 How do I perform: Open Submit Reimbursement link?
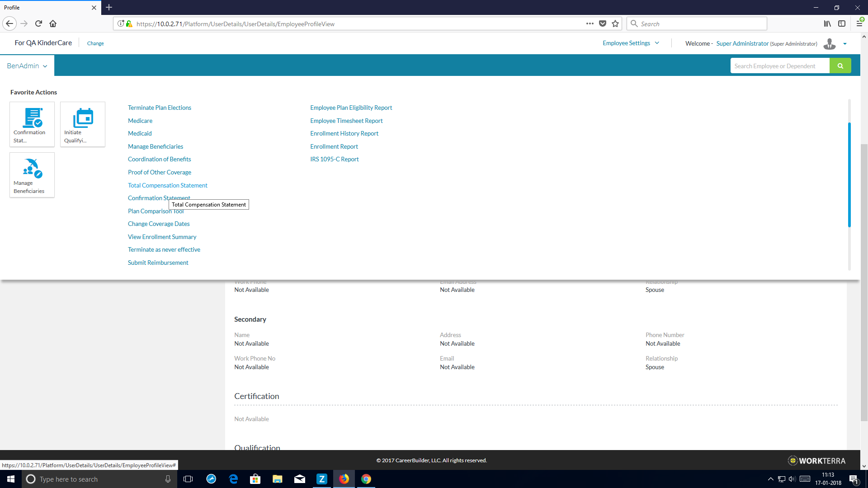(158, 263)
